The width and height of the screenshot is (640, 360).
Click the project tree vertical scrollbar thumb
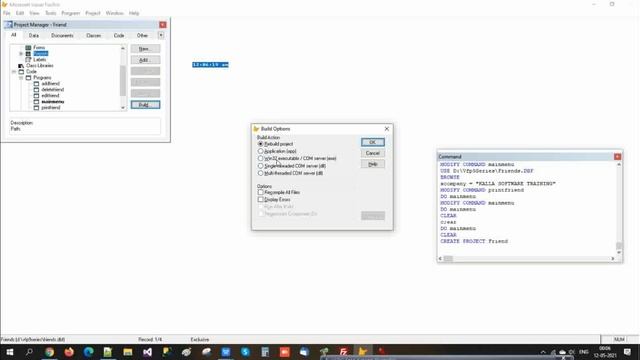(123, 81)
